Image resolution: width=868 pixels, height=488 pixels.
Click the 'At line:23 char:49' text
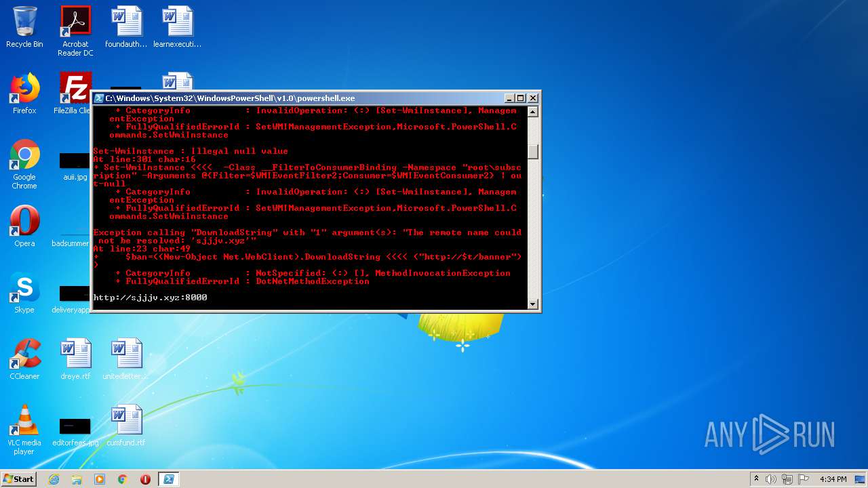pos(142,249)
